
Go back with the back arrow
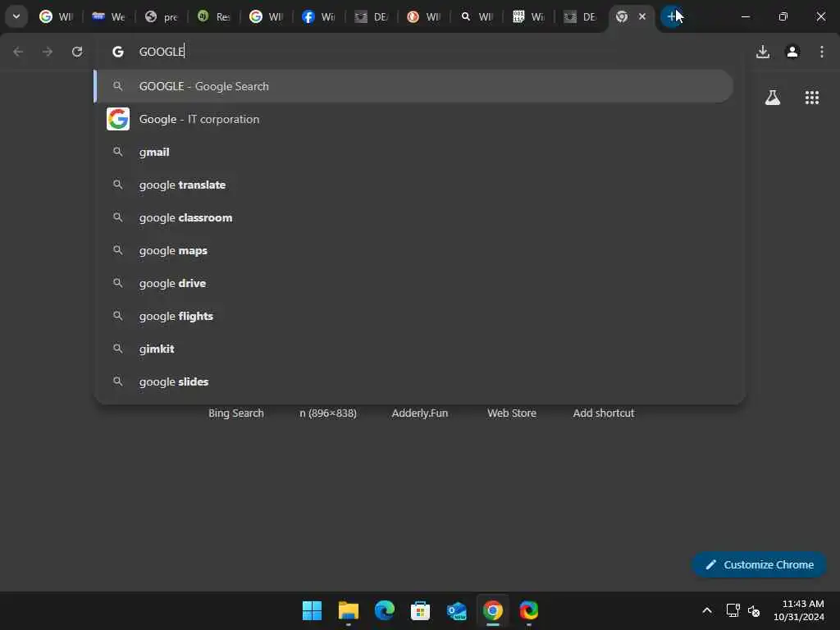click(x=18, y=52)
